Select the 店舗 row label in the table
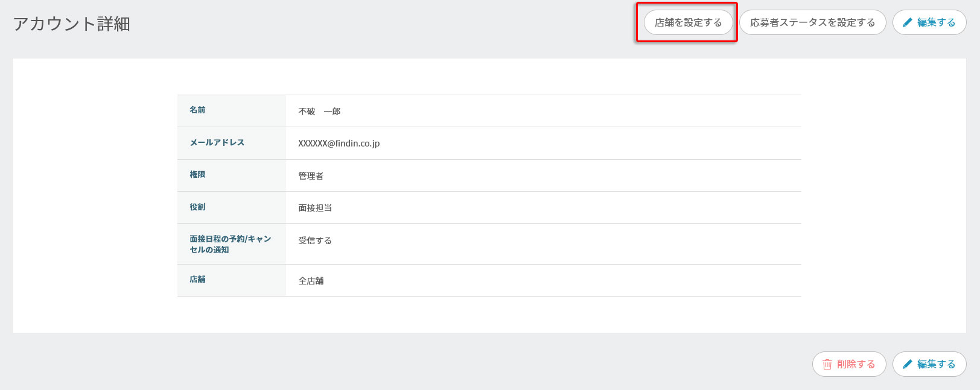The width and height of the screenshot is (980, 390). 197,280
